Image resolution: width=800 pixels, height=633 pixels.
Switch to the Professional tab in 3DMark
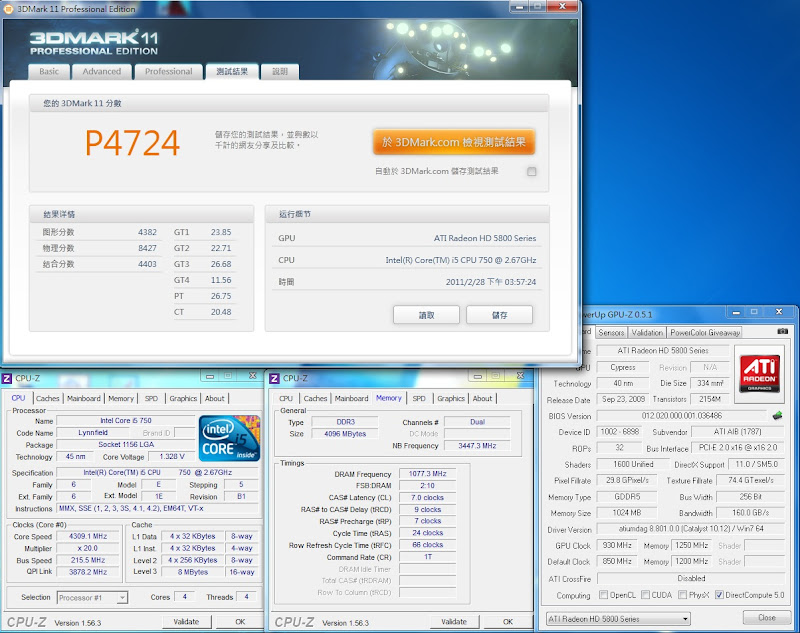pyautogui.click(x=168, y=71)
